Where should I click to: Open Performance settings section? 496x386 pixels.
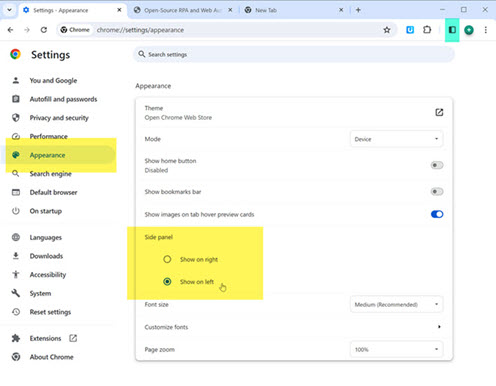click(x=49, y=137)
